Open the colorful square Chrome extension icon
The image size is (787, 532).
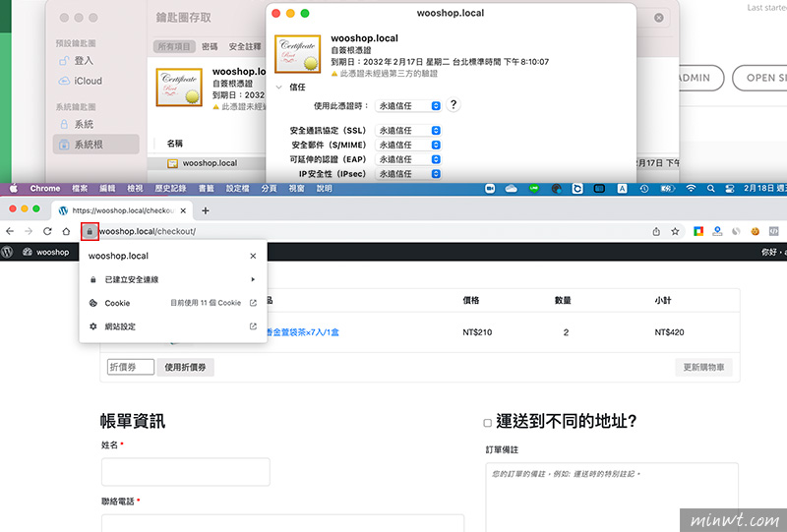pos(698,231)
